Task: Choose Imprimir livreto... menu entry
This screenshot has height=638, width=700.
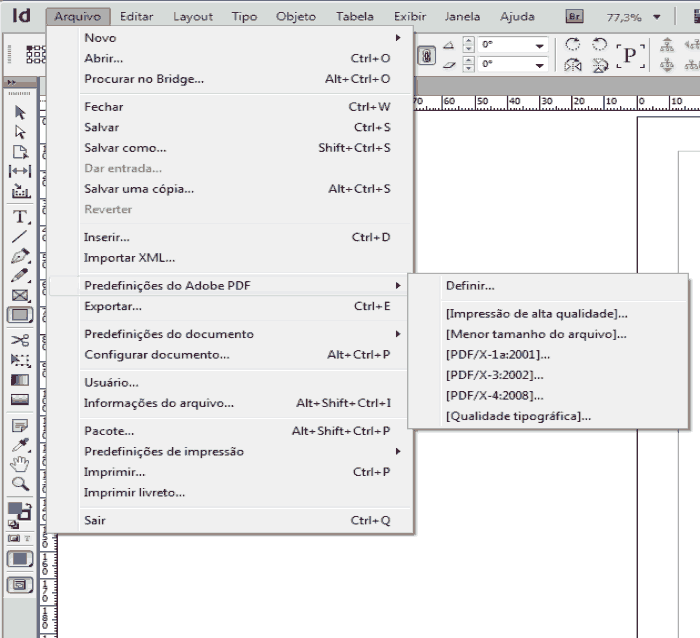Action: [231, 492]
